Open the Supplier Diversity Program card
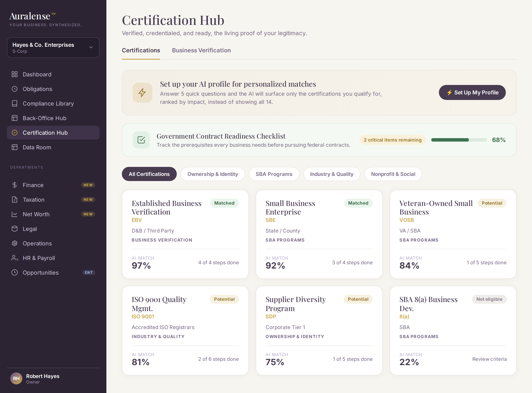 [319, 331]
